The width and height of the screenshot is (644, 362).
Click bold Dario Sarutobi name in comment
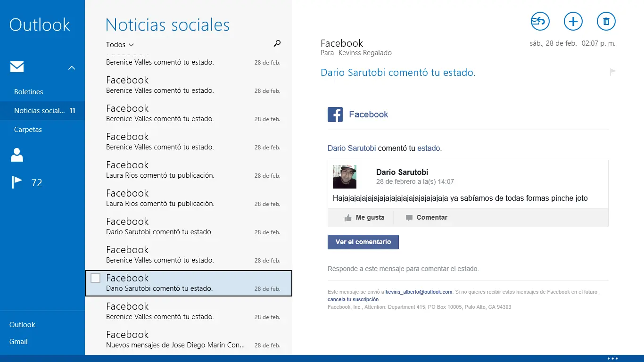402,173
